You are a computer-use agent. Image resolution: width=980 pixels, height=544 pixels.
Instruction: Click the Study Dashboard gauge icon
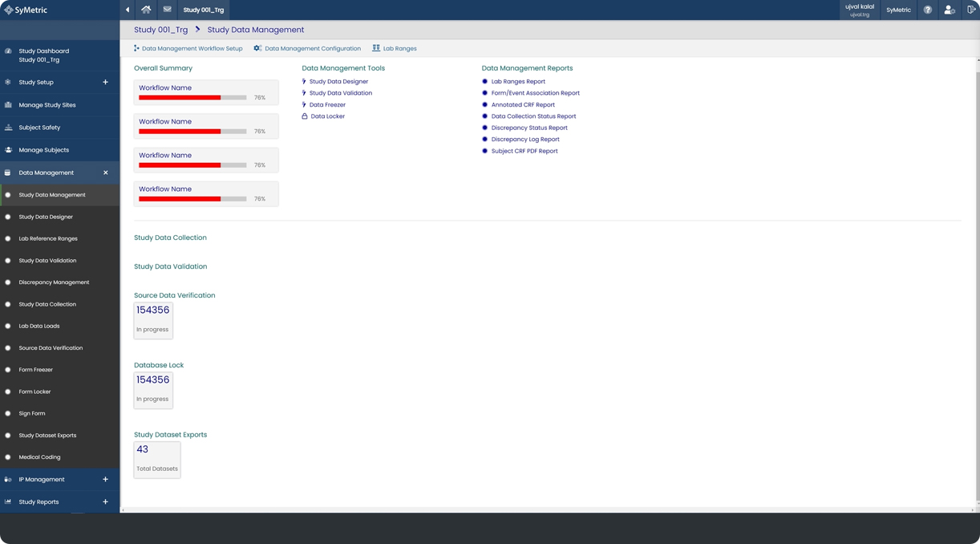[x=8, y=51]
